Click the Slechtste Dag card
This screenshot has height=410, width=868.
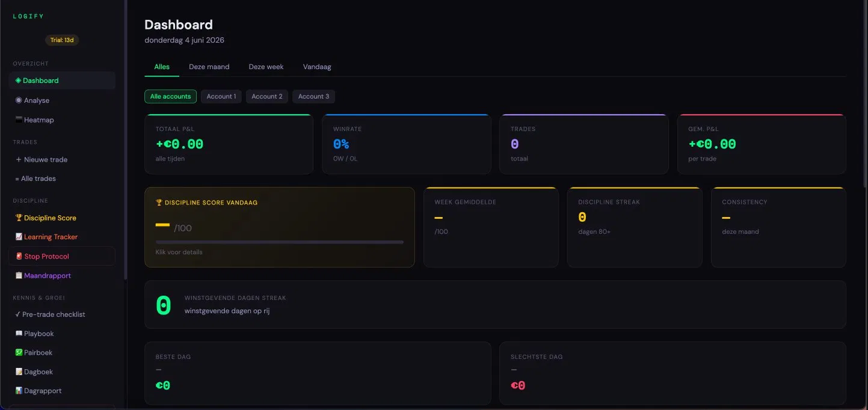[x=673, y=373]
